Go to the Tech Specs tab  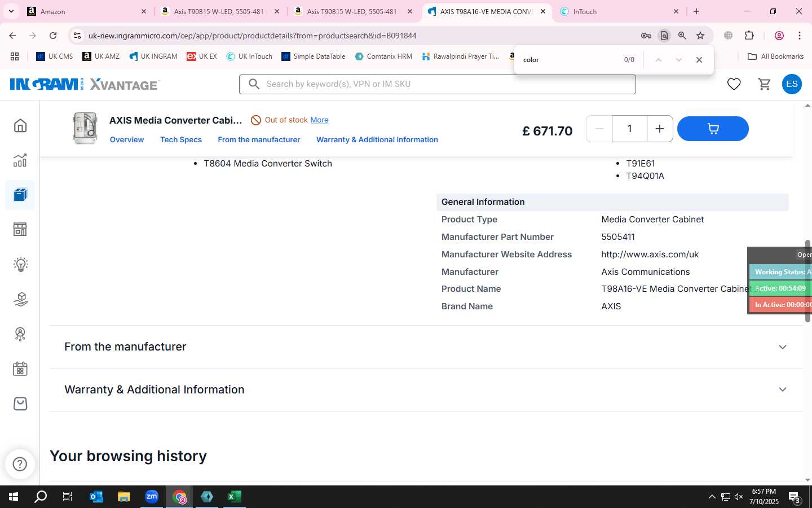[181, 139]
